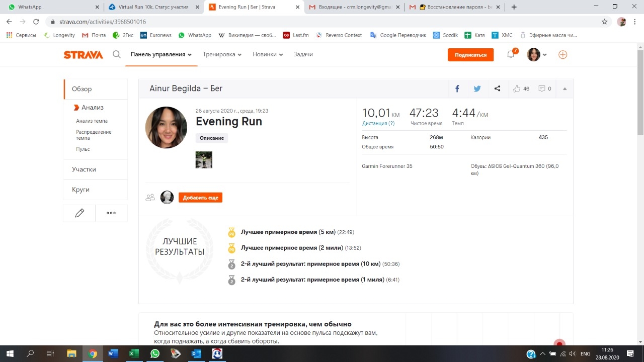Click the orange Подписаться button
Screen dimensions: 644x362
pos(470,55)
